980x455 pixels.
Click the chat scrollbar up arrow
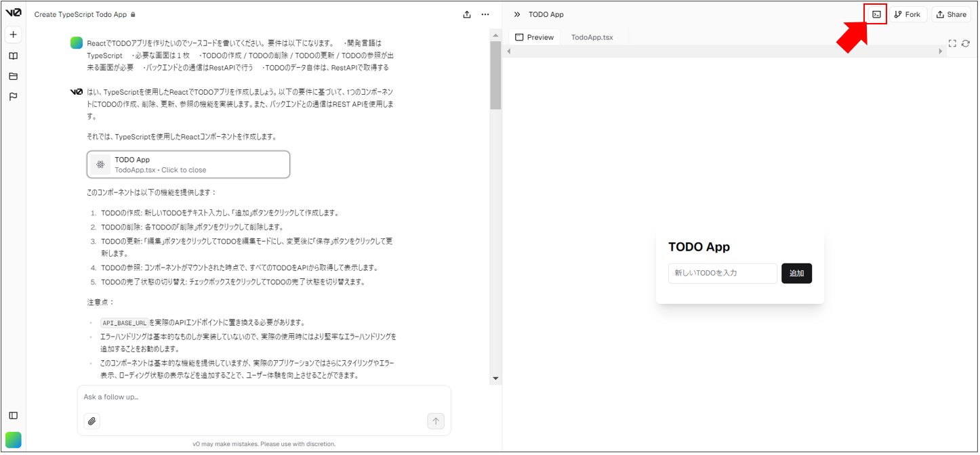(x=495, y=36)
